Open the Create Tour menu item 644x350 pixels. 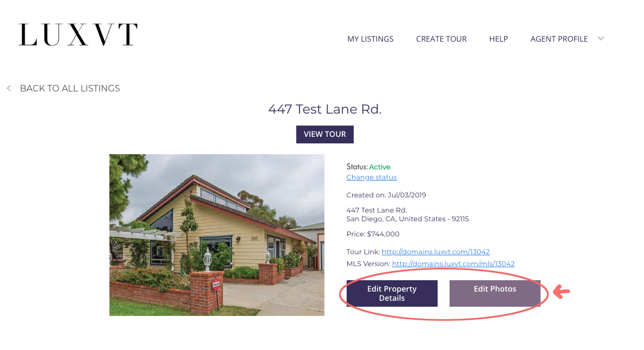pyautogui.click(x=441, y=39)
